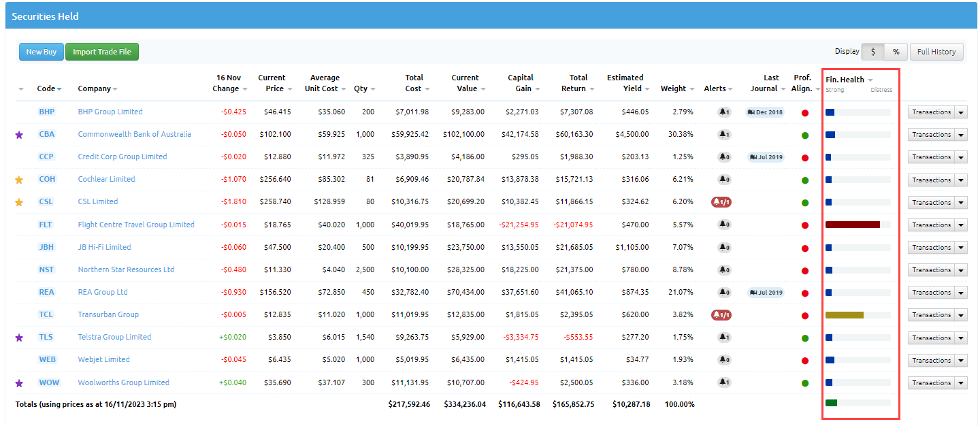Screen dimensions: 980x426
Task: Open the BHP Group Limited company link
Action: pyautogui.click(x=110, y=112)
